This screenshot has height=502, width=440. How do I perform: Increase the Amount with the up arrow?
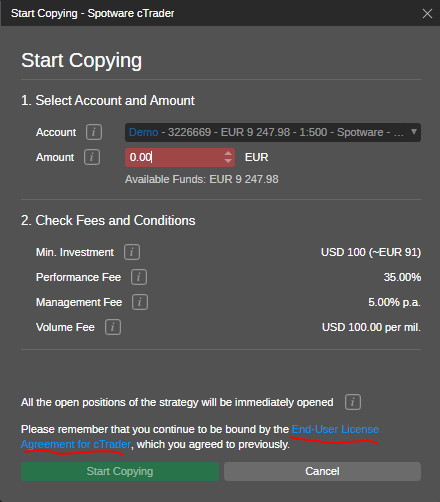pos(228,153)
